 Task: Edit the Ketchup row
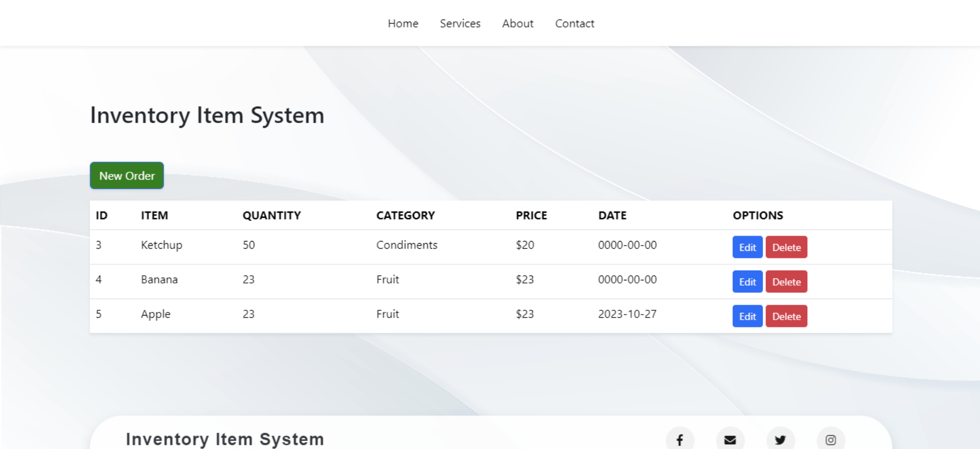pos(747,247)
